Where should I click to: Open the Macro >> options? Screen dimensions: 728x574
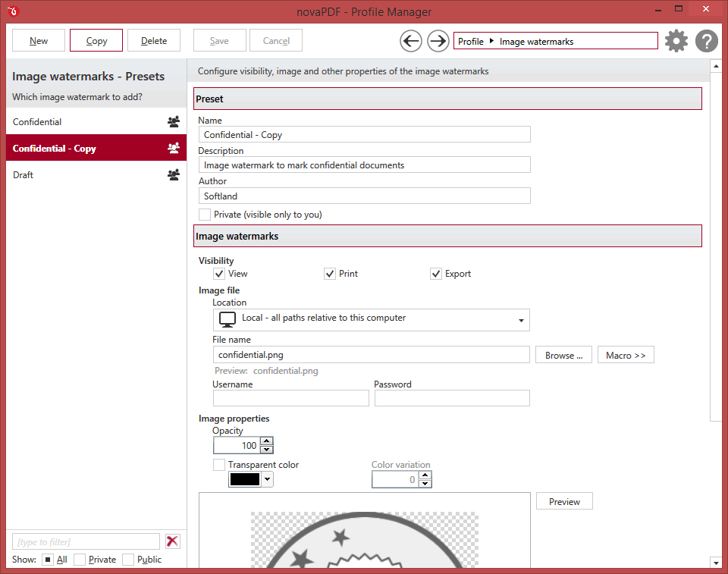626,356
